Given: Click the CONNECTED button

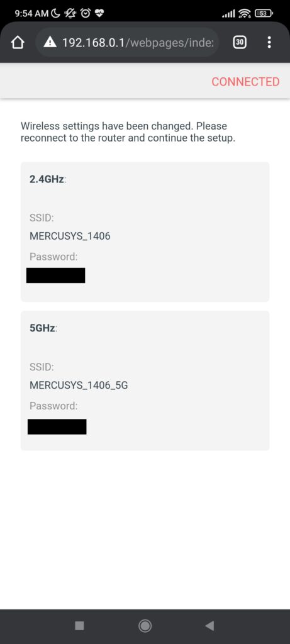Looking at the screenshot, I should 245,82.
